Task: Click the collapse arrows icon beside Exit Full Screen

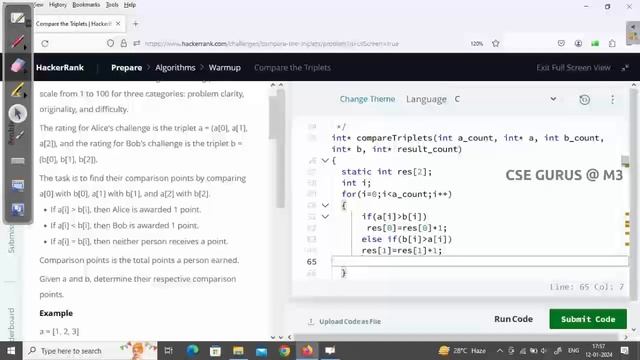Action: point(625,68)
